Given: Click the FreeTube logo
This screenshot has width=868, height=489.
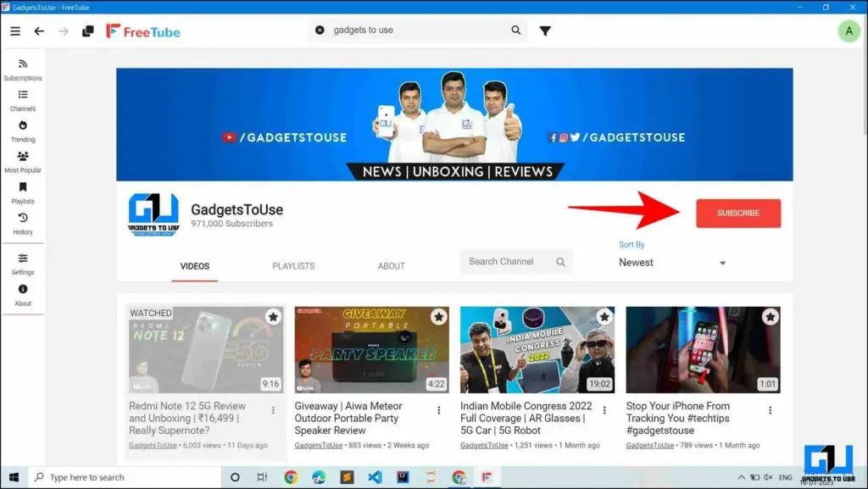Looking at the screenshot, I should tap(143, 31).
